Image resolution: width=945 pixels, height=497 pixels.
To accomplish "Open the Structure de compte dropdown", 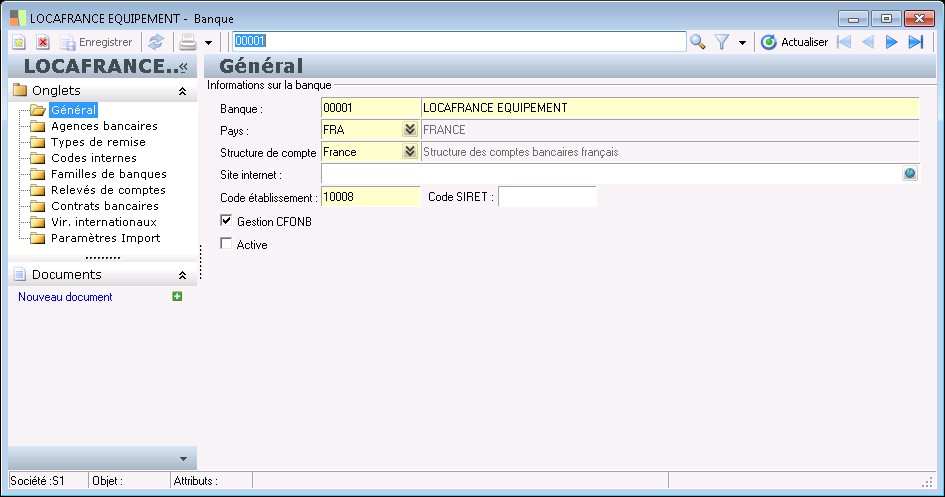I will tap(409, 152).
